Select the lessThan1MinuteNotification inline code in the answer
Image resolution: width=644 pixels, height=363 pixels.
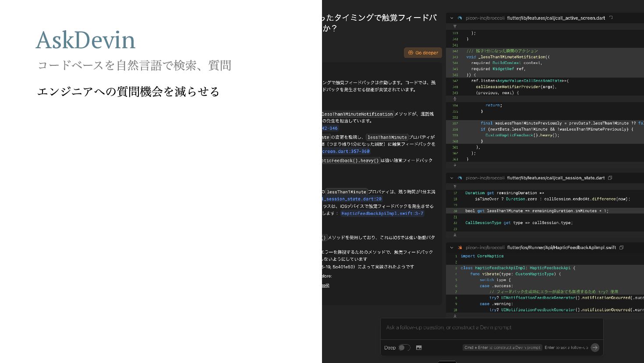tap(357, 114)
